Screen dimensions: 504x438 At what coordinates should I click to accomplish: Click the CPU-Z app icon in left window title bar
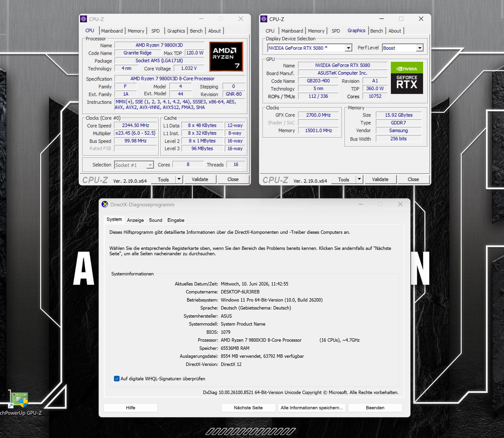click(84, 19)
